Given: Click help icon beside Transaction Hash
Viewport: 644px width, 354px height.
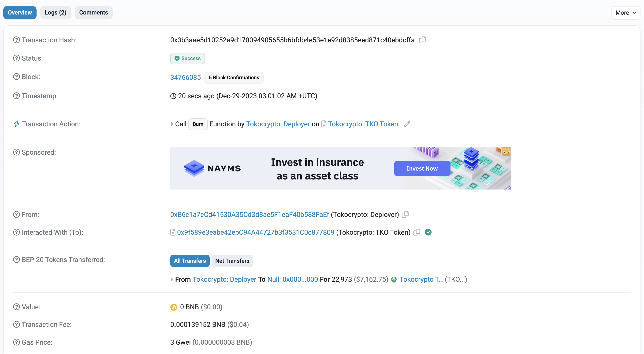Looking at the screenshot, I should point(16,40).
